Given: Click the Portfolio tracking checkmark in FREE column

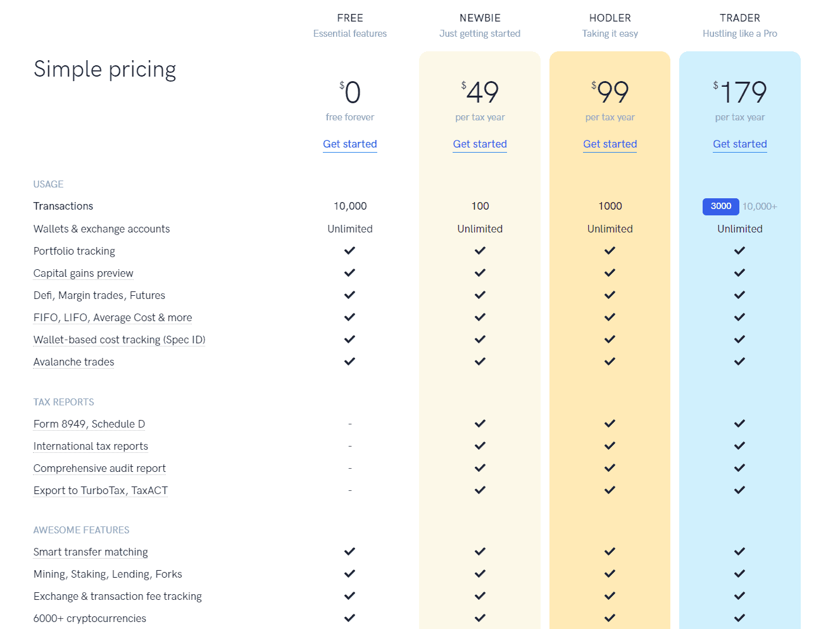Looking at the screenshot, I should [349, 250].
